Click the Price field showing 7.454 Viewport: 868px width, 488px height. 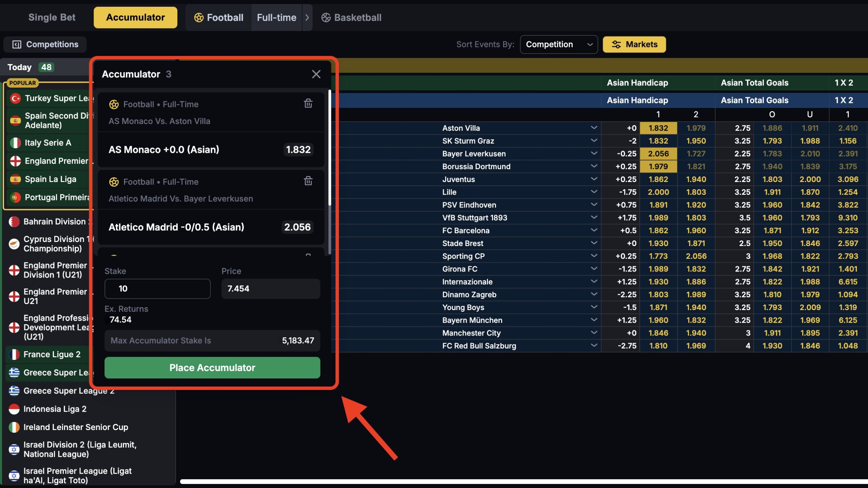[271, 289]
